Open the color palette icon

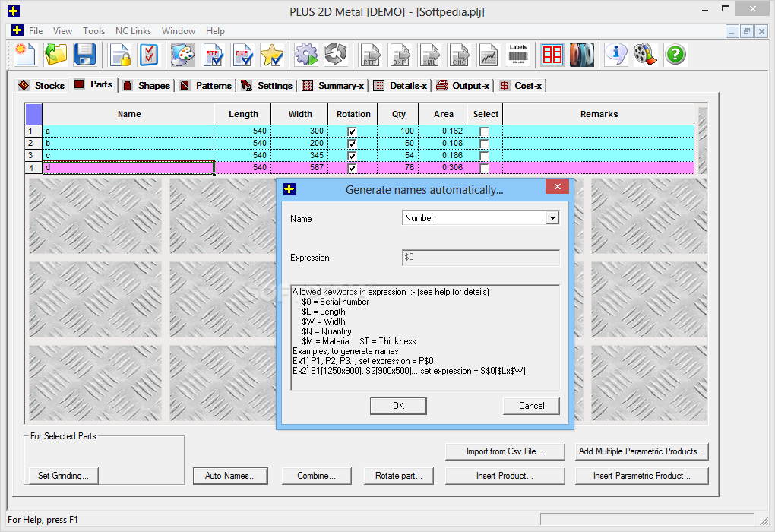pyautogui.click(x=183, y=55)
